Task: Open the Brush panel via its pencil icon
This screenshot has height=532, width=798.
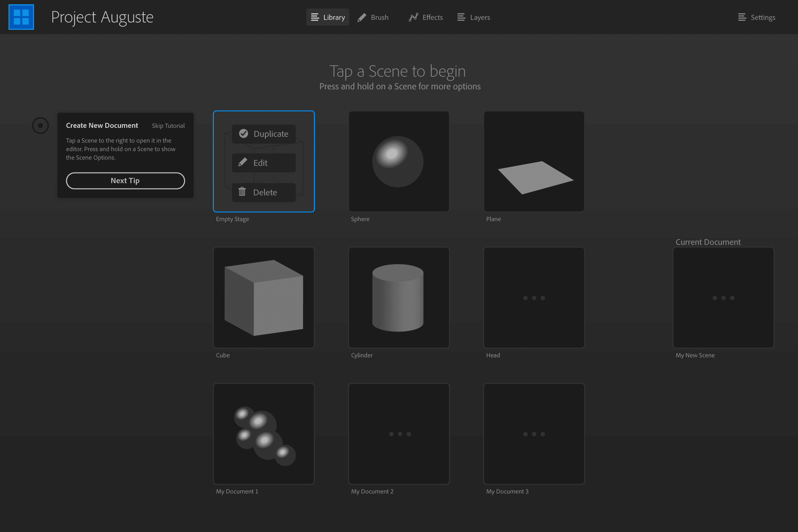Action: point(362,17)
